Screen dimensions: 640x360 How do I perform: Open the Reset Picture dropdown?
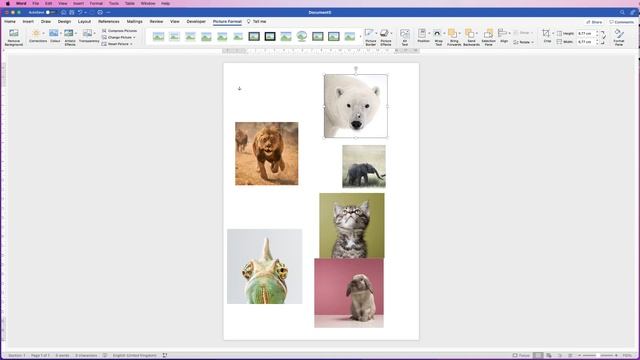coord(117,44)
